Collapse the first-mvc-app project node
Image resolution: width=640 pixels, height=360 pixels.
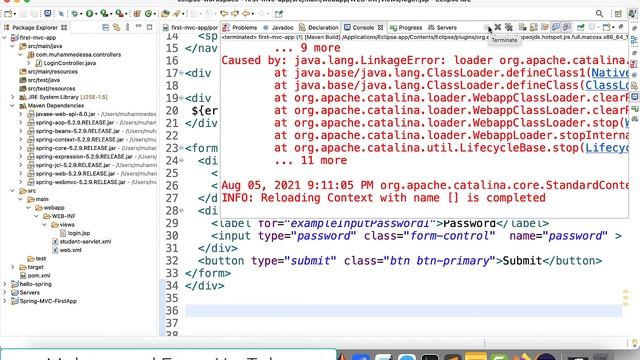pyautogui.click(x=4, y=38)
